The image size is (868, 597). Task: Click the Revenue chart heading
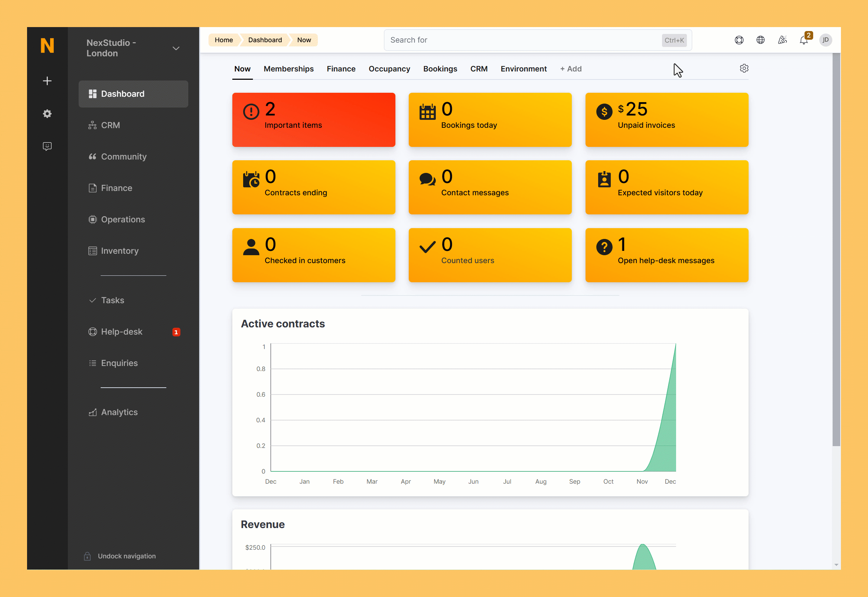[x=262, y=524]
